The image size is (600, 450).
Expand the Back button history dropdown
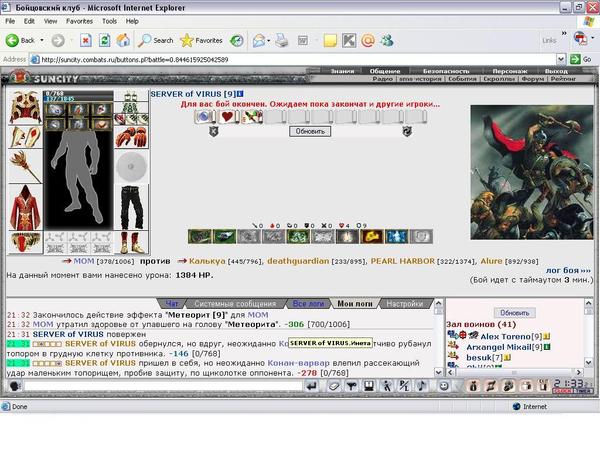(x=42, y=40)
